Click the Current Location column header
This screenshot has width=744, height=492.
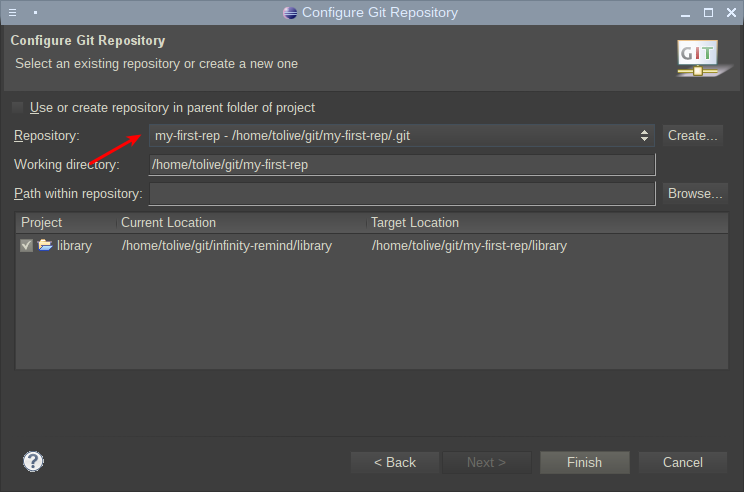242,223
